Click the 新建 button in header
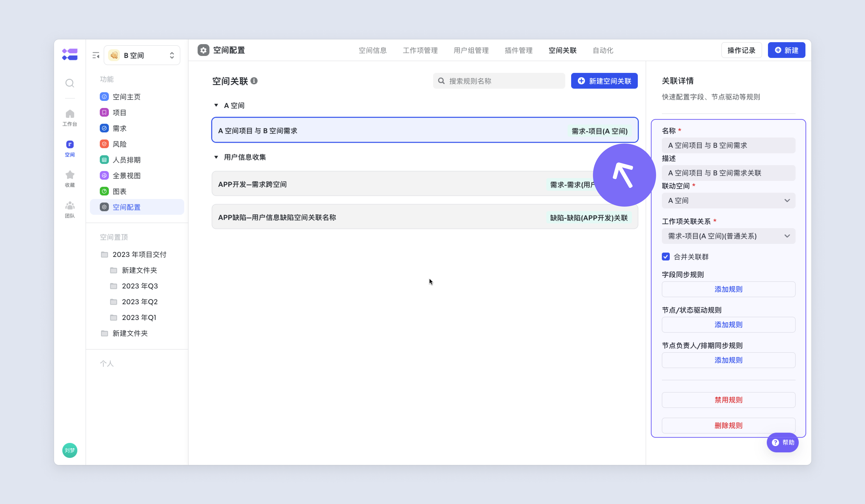Screen dimensions: 865x504 (786, 50)
